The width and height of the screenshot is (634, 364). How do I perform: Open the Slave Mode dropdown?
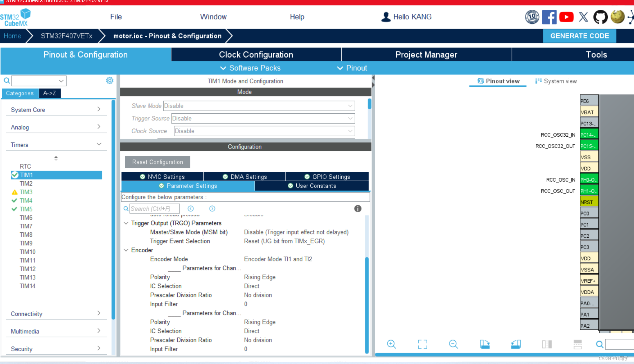[259, 106]
